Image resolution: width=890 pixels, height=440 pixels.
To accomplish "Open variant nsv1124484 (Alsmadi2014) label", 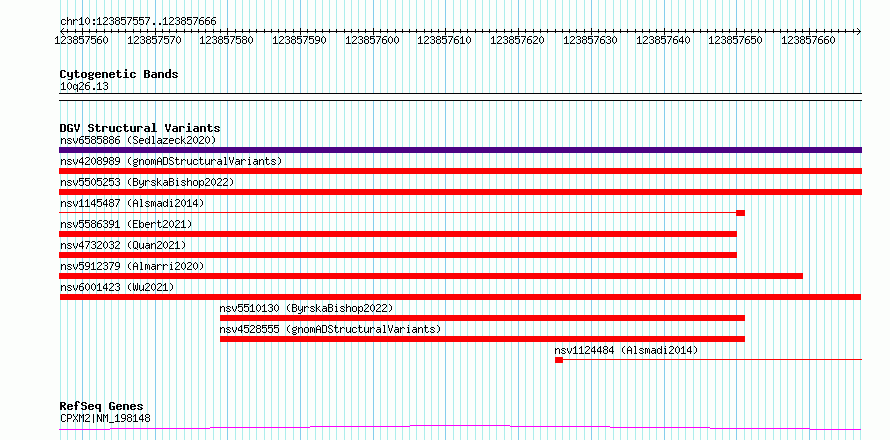I will 626,350.
